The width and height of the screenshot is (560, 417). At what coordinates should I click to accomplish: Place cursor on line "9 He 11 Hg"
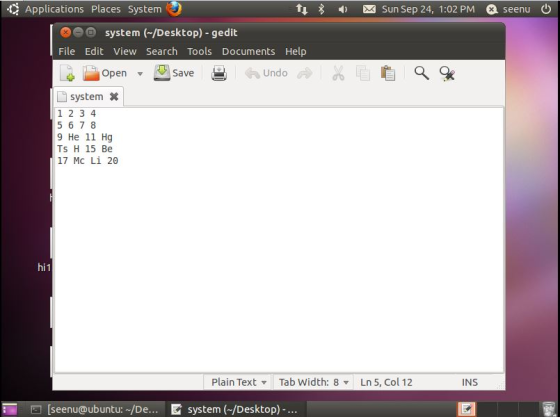coord(85,137)
